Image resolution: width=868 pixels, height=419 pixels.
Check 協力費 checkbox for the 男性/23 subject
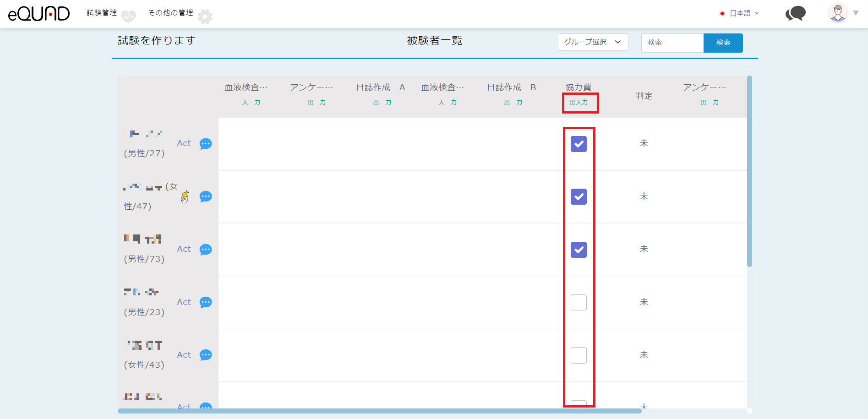pyautogui.click(x=579, y=302)
